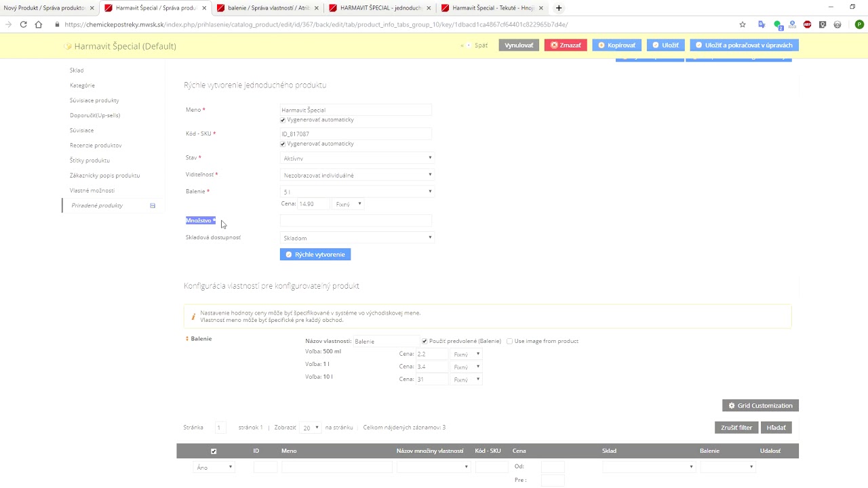868x488 pixels.
Task: Sort grid by Kód - SKU column
Action: pyautogui.click(x=488, y=451)
